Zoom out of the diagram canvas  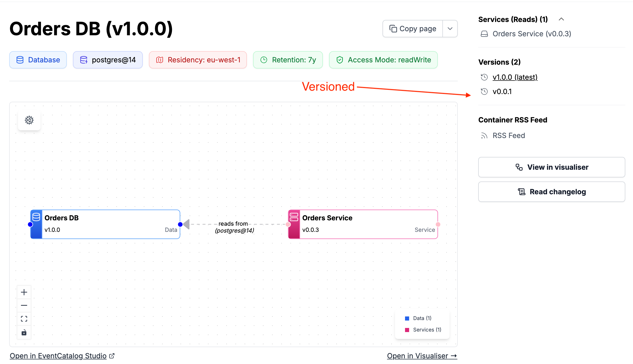24,305
